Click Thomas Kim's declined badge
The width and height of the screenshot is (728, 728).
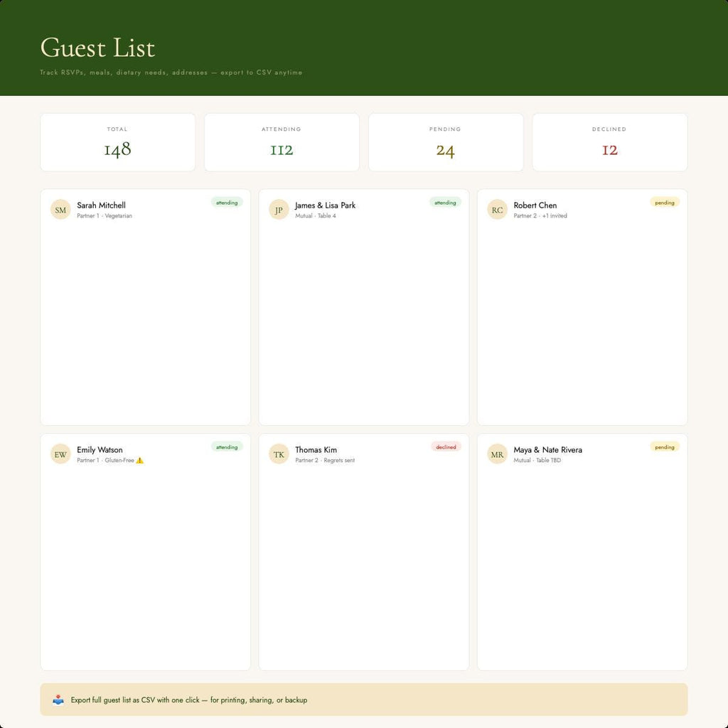point(446,447)
